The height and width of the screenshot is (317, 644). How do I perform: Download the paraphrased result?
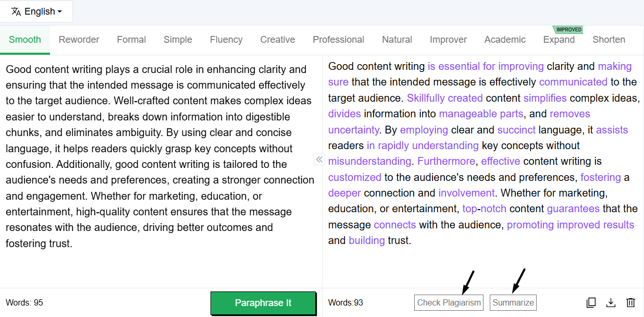click(x=611, y=302)
